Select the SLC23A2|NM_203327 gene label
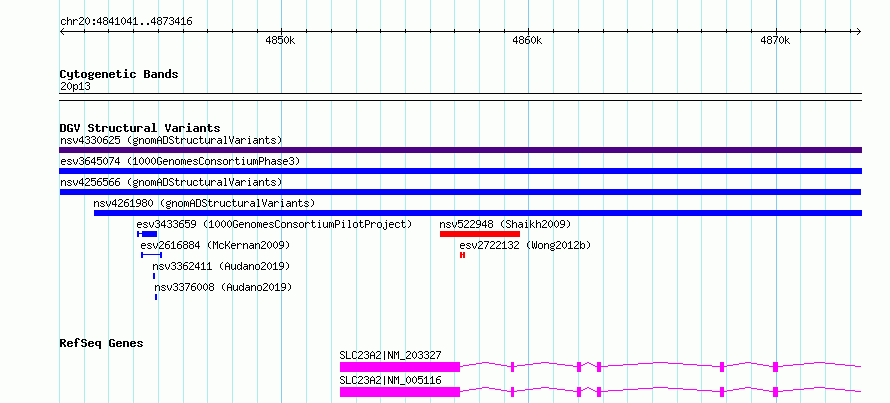Viewport: 890px width, 403px height. (391, 355)
